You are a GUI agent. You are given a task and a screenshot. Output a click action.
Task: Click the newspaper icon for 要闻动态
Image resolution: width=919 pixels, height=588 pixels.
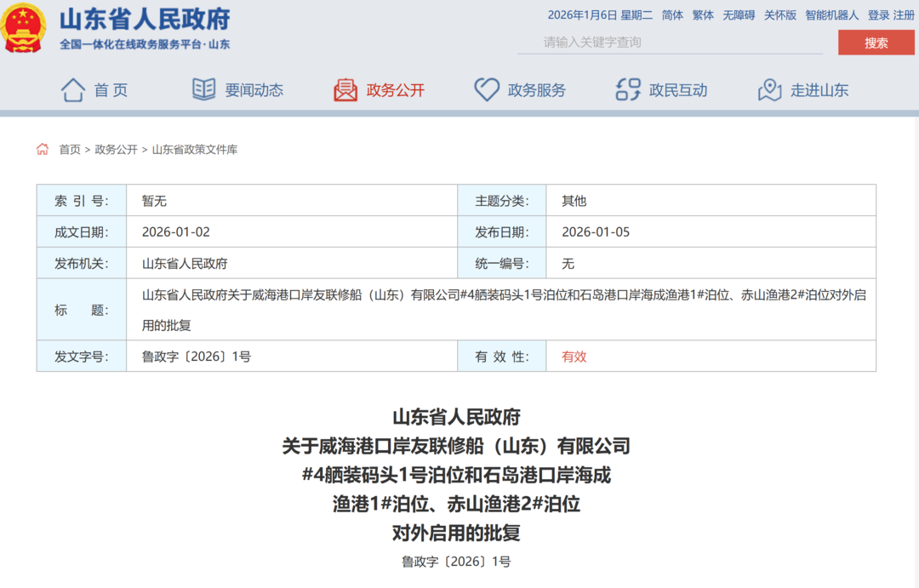click(204, 90)
